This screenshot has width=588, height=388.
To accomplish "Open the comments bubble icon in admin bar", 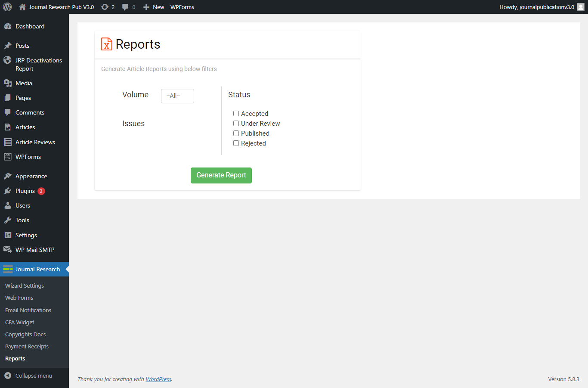I will coord(125,7).
